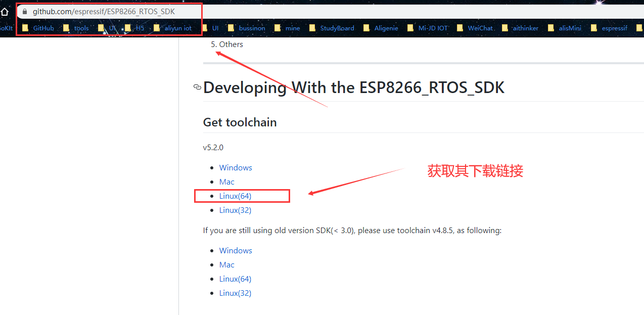The image size is (644, 315).
Task: Open Mac link under toolchain v4.8.5
Action: [x=227, y=264]
